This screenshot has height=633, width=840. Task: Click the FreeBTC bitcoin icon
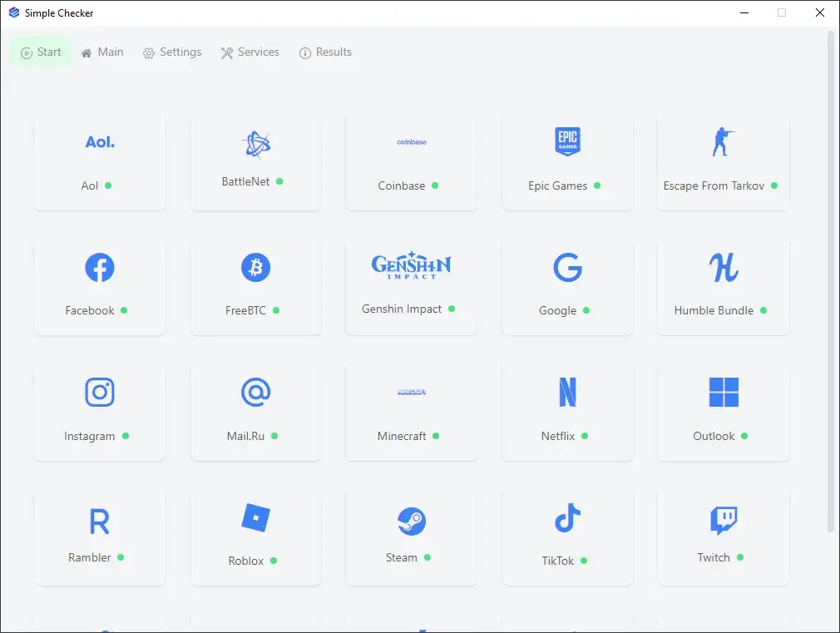click(255, 268)
